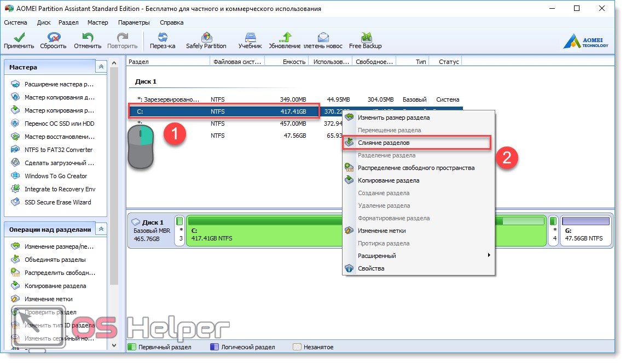Image resolution: width=626 pixels, height=364 pixels.
Task: Click Объединять разделы in sidebar
Action: coord(55,260)
